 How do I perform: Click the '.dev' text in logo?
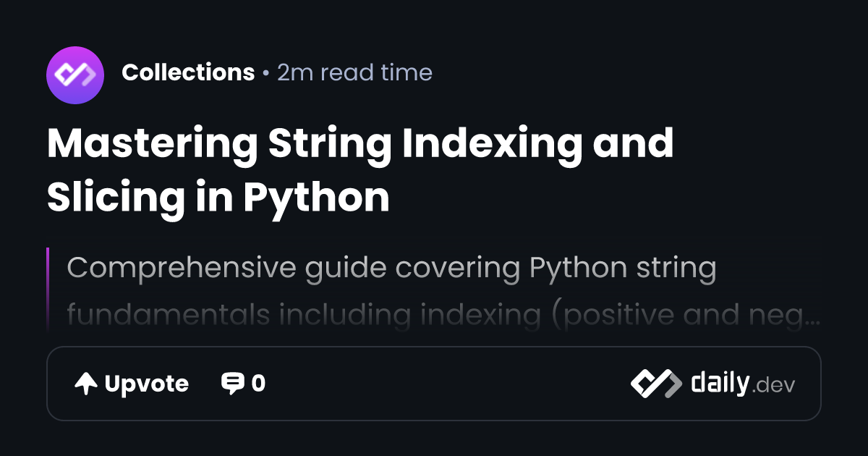click(x=774, y=386)
